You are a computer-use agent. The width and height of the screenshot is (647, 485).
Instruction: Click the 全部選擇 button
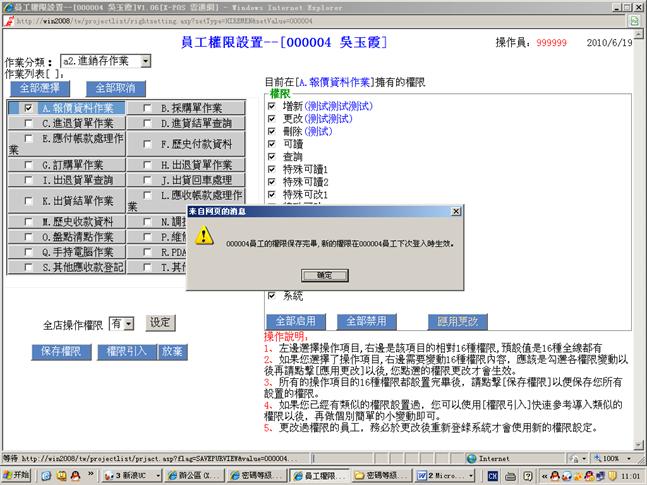(38, 88)
